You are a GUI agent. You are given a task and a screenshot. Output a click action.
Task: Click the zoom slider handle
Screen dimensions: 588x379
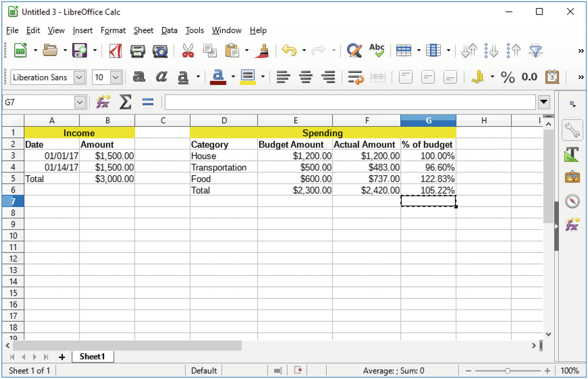pyautogui.click(x=507, y=371)
